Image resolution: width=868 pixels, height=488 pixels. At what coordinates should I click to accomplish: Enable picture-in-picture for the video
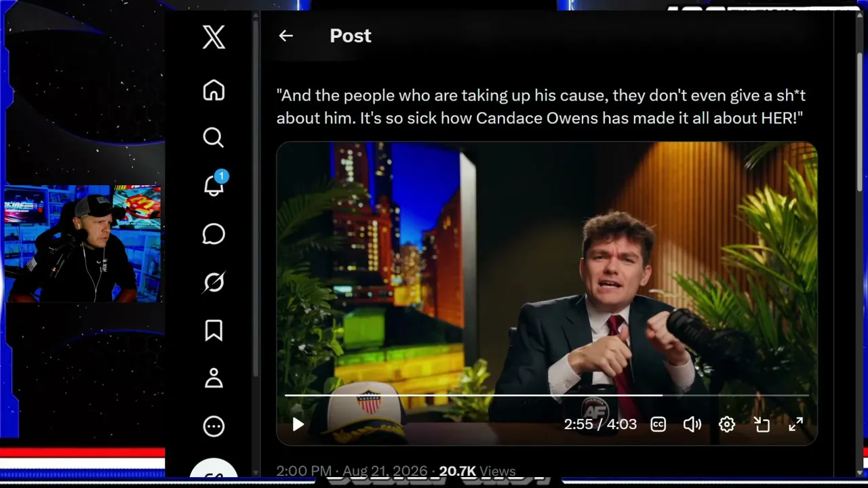[x=762, y=424]
